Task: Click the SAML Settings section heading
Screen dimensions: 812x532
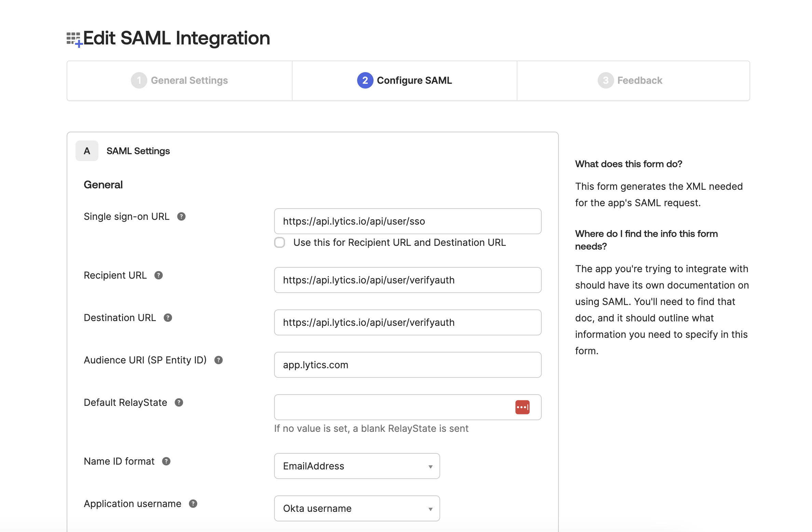Action: pos(138,151)
